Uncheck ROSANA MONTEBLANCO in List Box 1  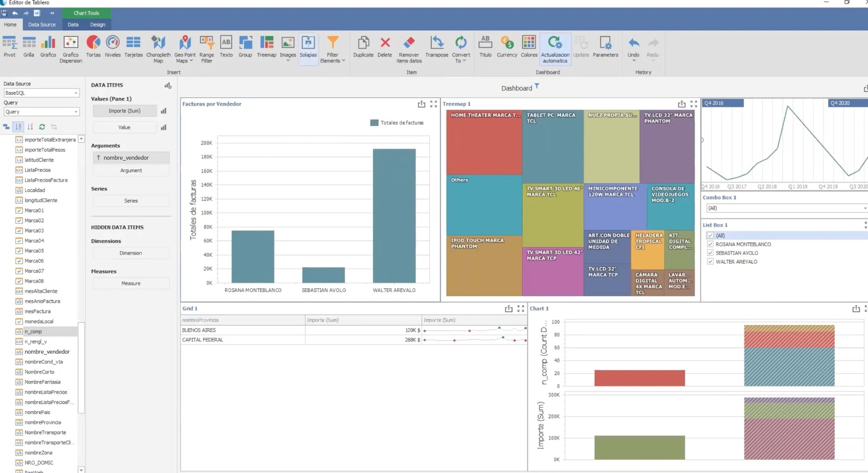pyautogui.click(x=710, y=244)
